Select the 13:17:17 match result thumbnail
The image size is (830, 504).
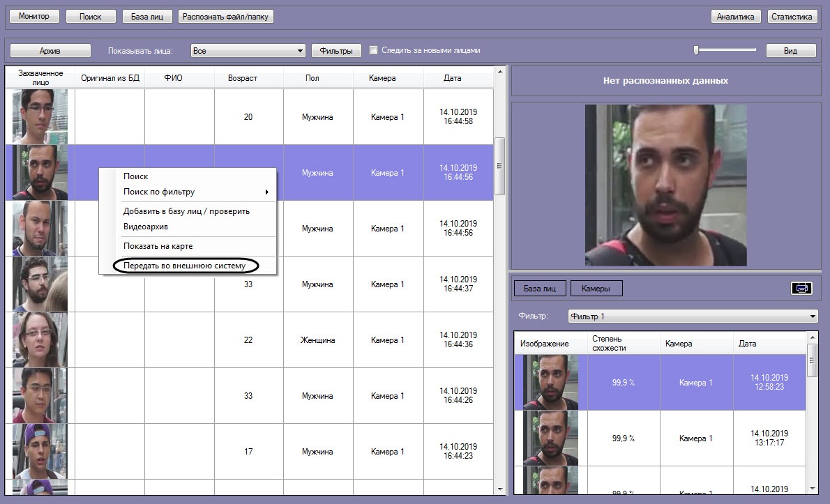click(551, 438)
